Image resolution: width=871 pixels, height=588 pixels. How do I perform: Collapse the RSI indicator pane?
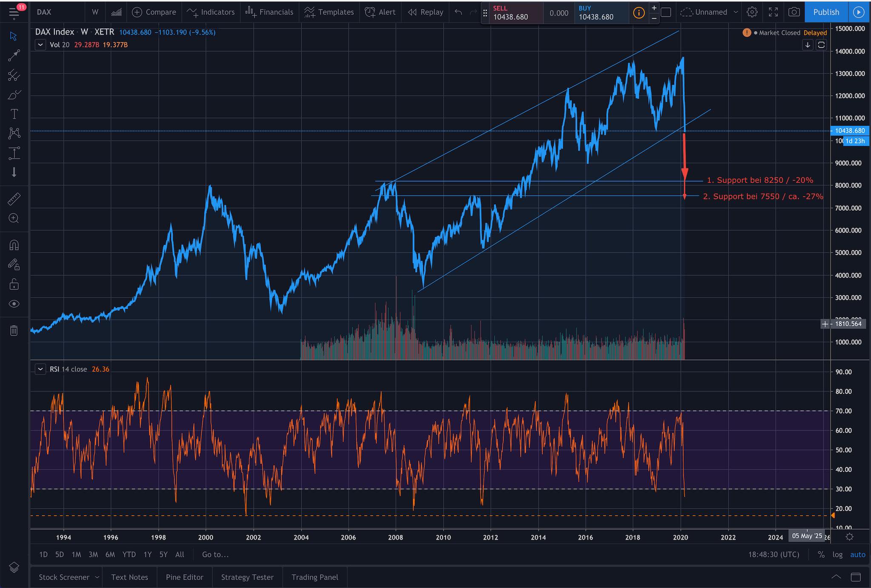40,369
